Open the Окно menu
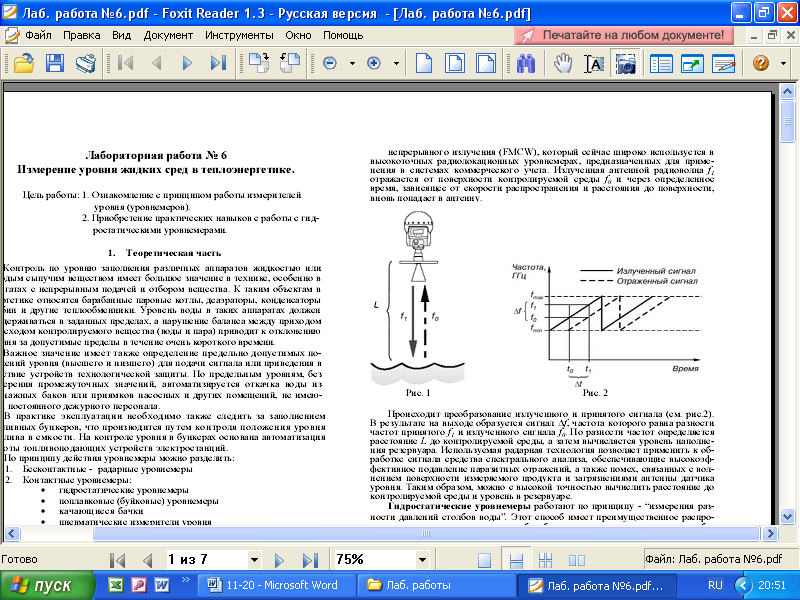Viewport: 800px width, 600px height. pos(298,35)
